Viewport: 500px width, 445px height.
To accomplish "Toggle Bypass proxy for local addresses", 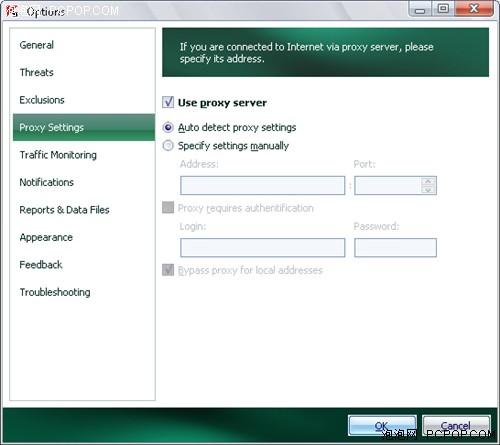I will pos(168,270).
